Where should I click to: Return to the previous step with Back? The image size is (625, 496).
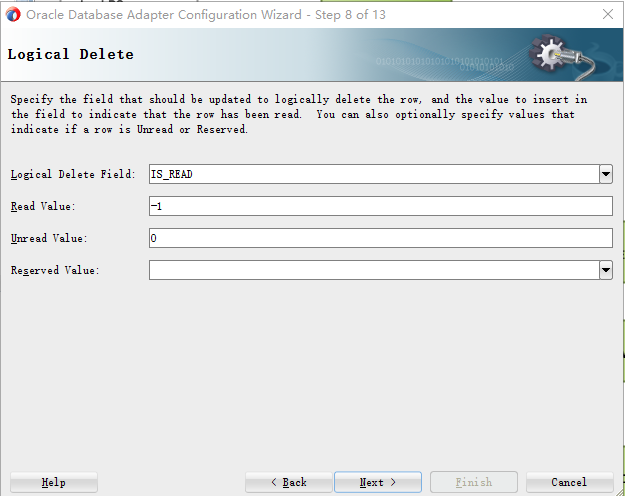[x=289, y=482]
